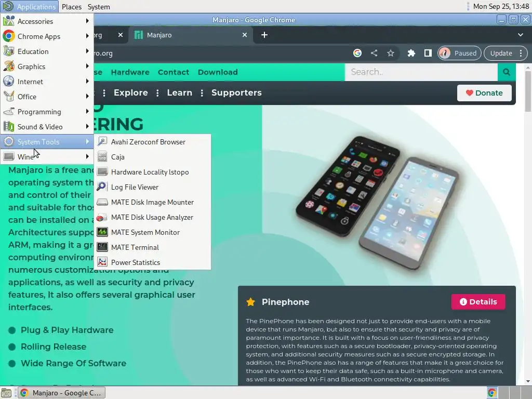Viewport: 532px width, 399px height.
Task: Open Log File Viewer icon
Action: coord(102,187)
